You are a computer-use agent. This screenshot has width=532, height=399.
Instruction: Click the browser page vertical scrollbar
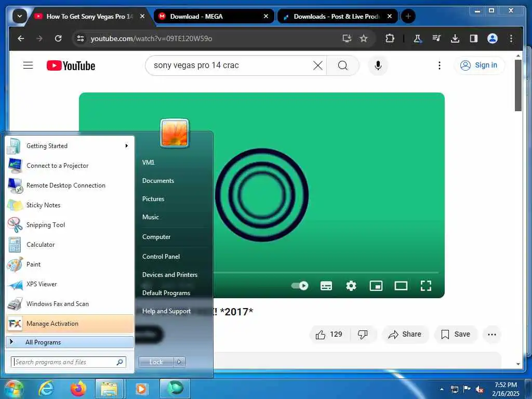518,86
